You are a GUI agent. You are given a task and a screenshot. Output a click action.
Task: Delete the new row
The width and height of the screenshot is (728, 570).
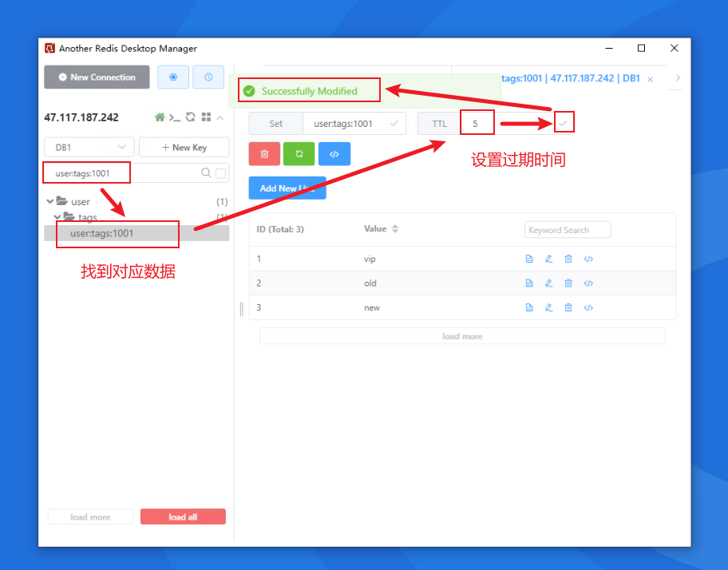click(568, 307)
